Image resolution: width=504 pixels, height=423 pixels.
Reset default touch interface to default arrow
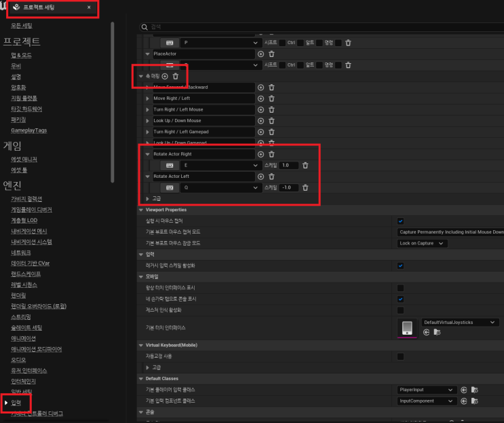(x=427, y=332)
